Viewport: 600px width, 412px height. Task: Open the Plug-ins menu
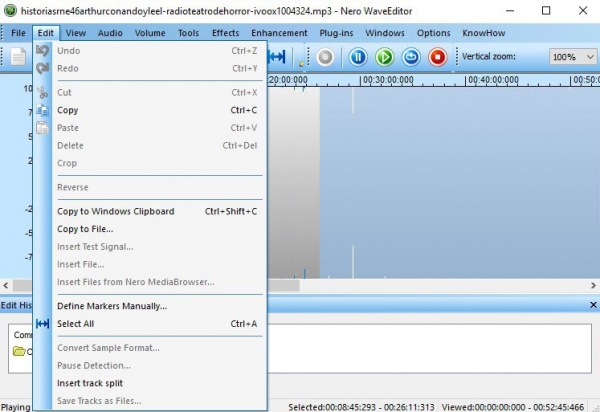(x=337, y=32)
